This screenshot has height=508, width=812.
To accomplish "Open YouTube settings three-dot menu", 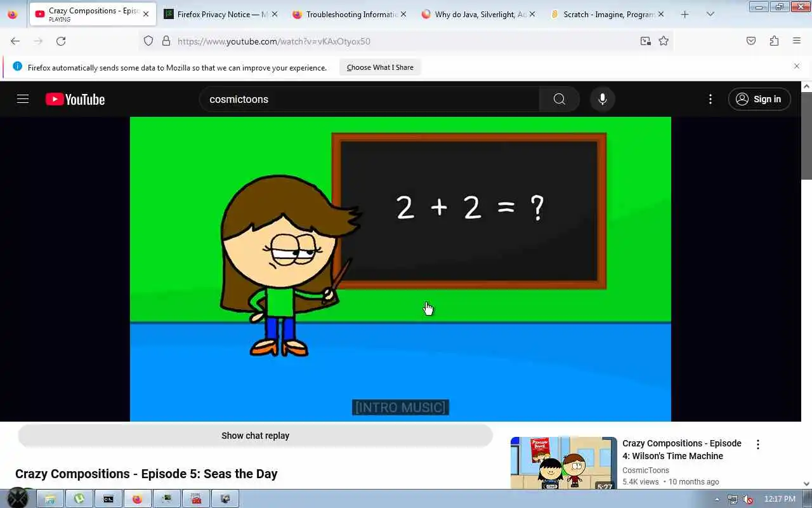I will pyautogui.click(x=710, y=99).
